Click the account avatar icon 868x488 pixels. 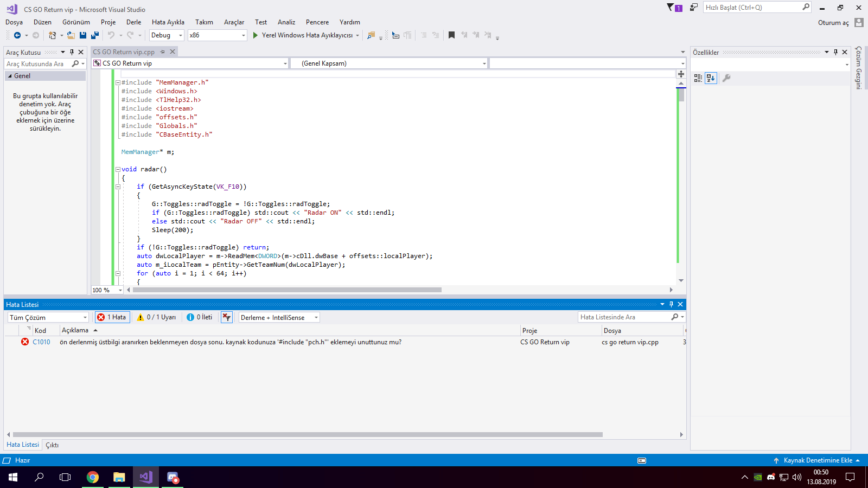(x=859, y=22)
